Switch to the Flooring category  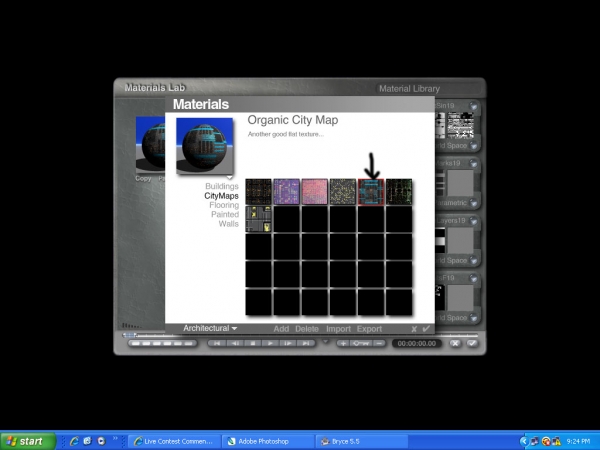coord(224,205)
